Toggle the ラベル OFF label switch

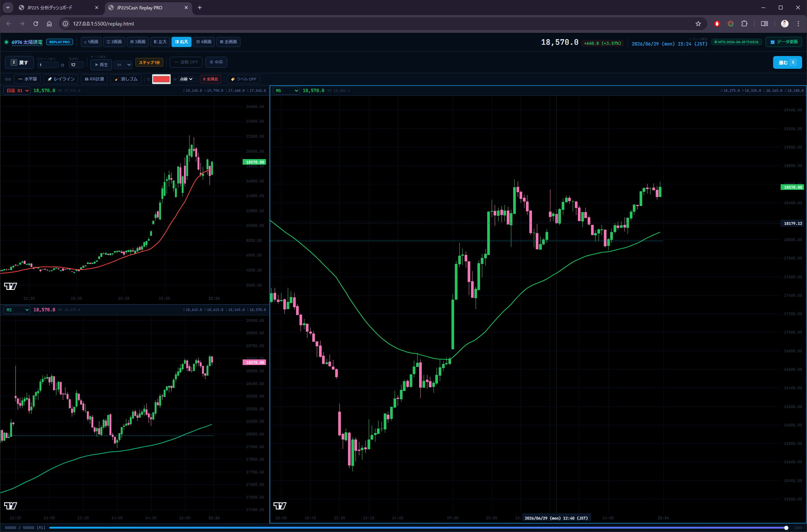[x=244, y=79]
